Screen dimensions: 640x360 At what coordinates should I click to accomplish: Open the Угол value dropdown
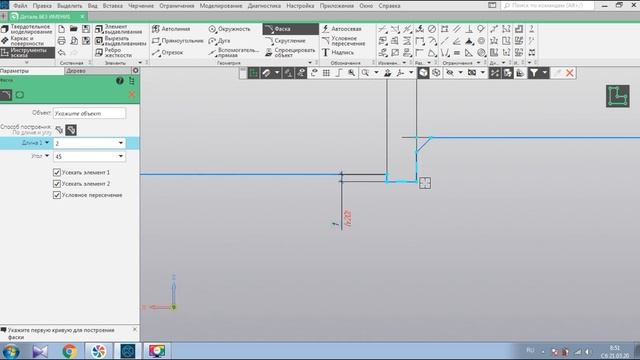[121, 156]
